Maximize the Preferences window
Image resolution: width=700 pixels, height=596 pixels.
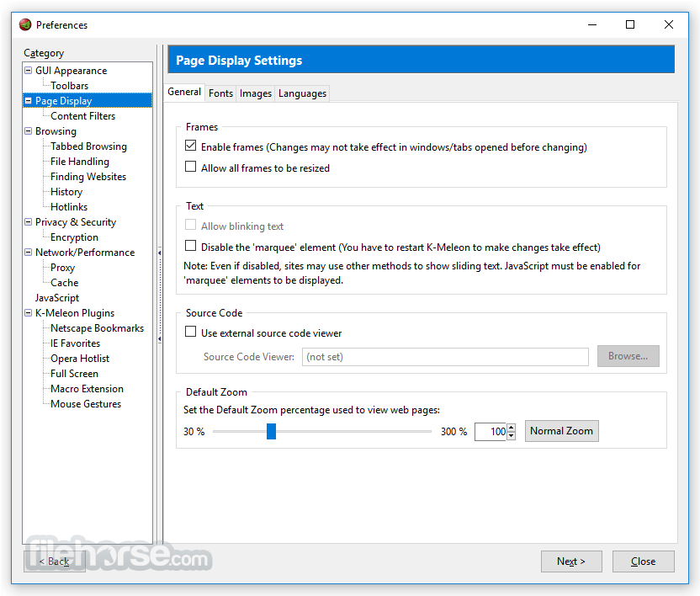click(x=630, y=24)
